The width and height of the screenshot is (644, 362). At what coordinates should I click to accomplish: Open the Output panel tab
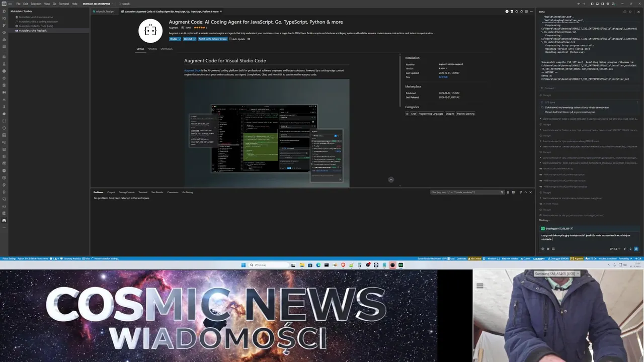pyautogui.click(x=111, y=192)
